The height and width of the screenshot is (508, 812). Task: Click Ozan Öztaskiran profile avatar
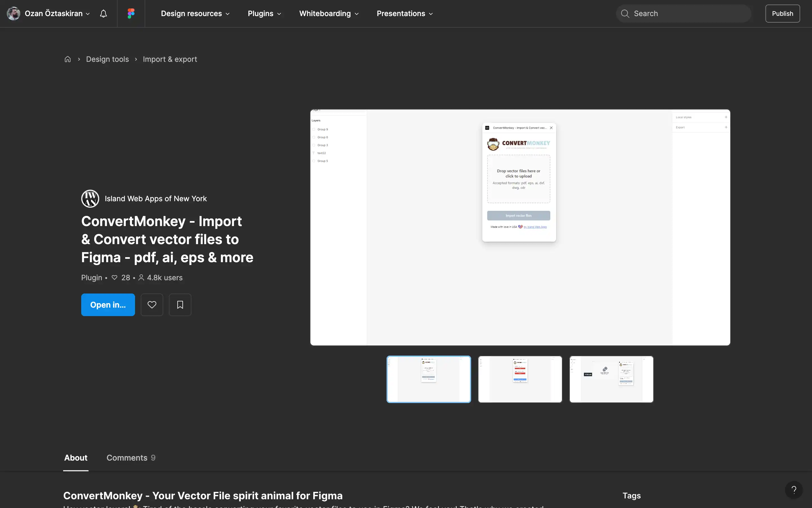[x=14, y=14]
